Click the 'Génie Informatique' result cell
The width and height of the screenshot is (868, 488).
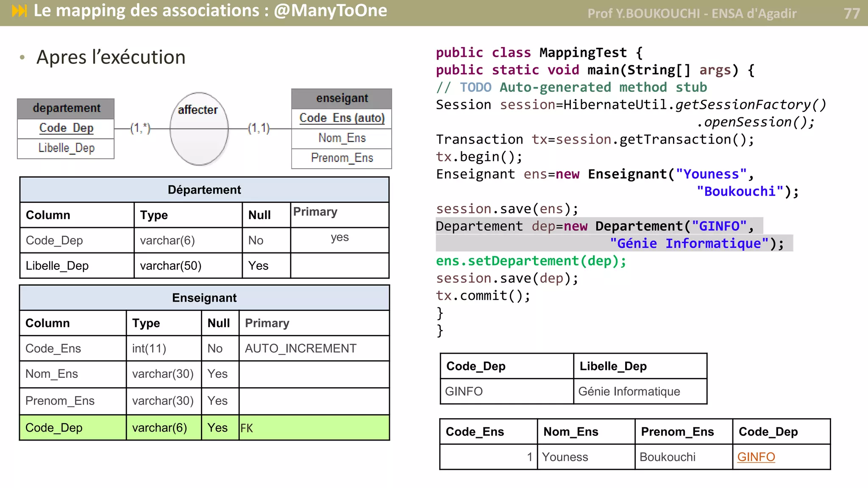click(x=640, y=391)
